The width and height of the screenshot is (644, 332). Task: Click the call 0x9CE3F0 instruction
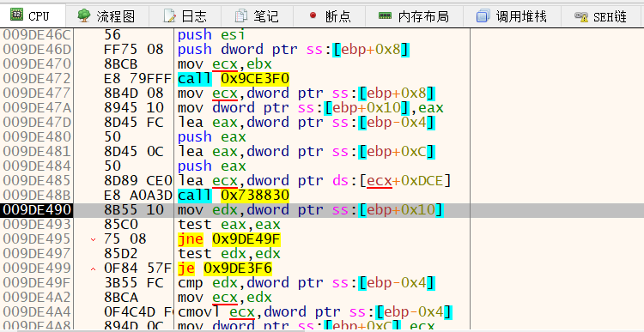pyautogui.click(x=234, y=79)
